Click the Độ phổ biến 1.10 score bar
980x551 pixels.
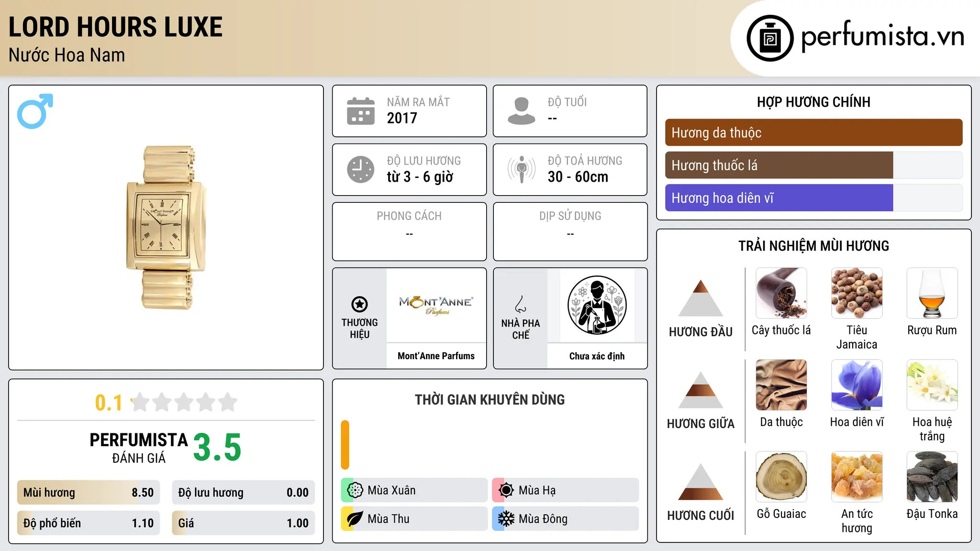click(89, 523)
